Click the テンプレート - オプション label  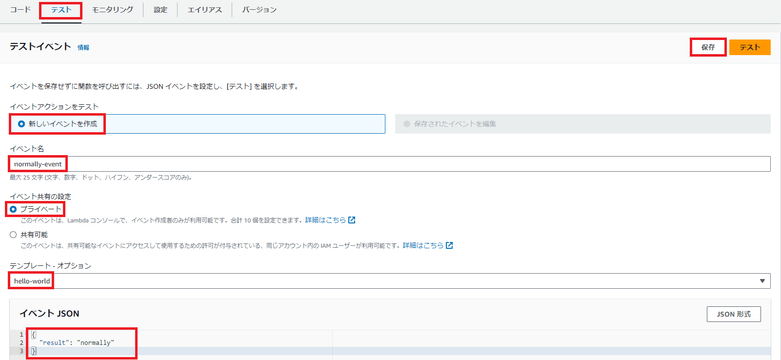pyautogui.click(x=50, y=266)
